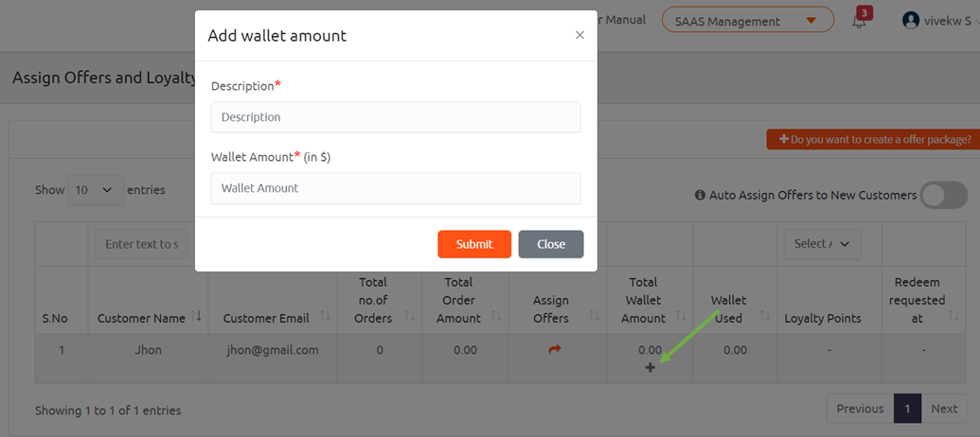Screen dimensions: 980x437
Task: Sort the Wallet Used column
Action: point(765,316)
